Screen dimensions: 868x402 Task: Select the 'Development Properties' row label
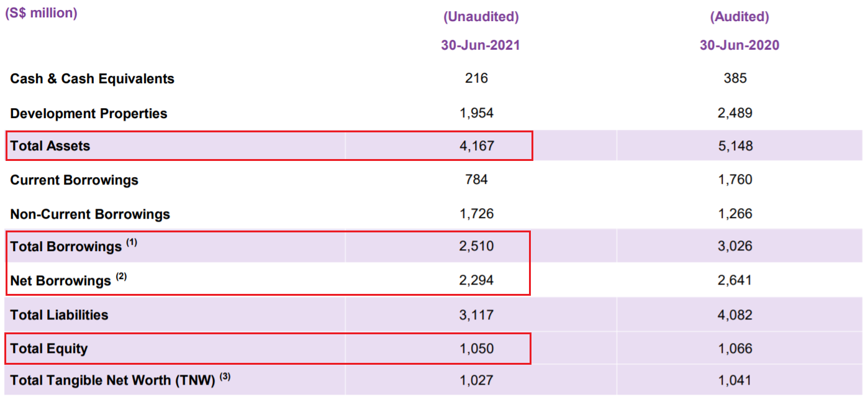pos(89,114)
